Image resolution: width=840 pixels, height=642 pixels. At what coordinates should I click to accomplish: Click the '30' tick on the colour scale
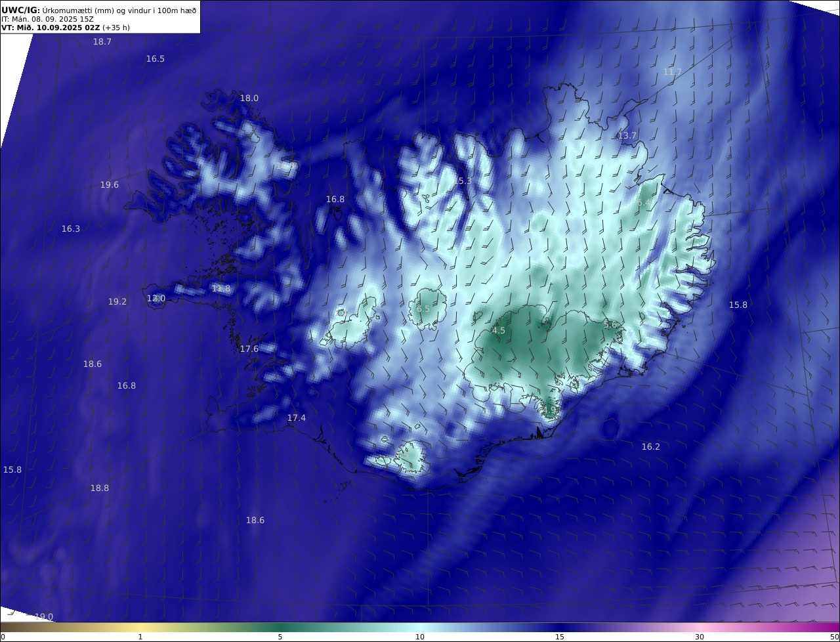[700, 637]
